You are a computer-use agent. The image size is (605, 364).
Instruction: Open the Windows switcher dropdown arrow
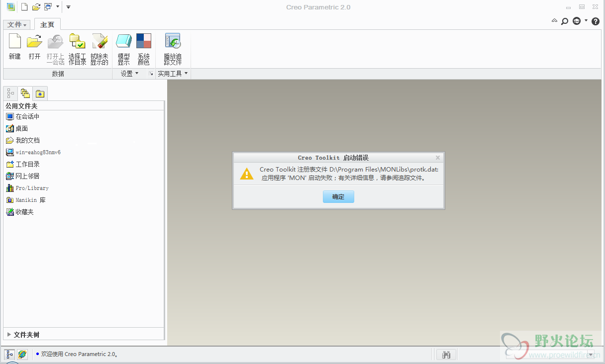[x=58, y=7]
